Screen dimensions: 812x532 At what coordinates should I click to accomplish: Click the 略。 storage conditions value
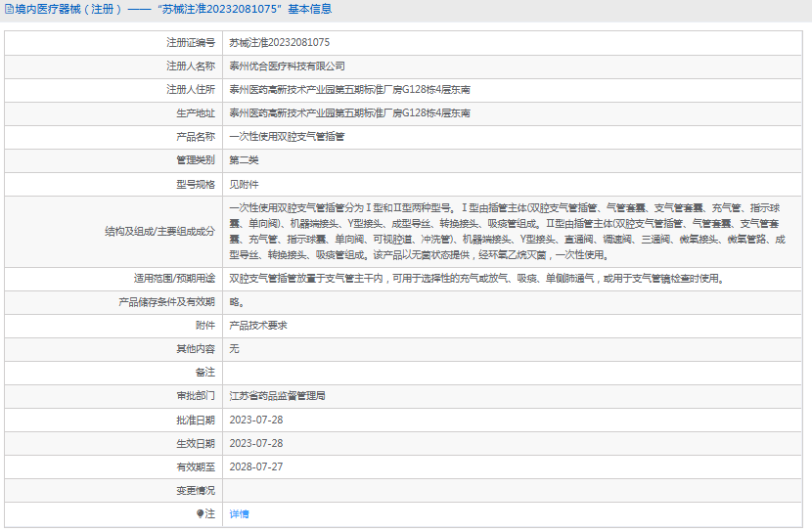(237, 302)
